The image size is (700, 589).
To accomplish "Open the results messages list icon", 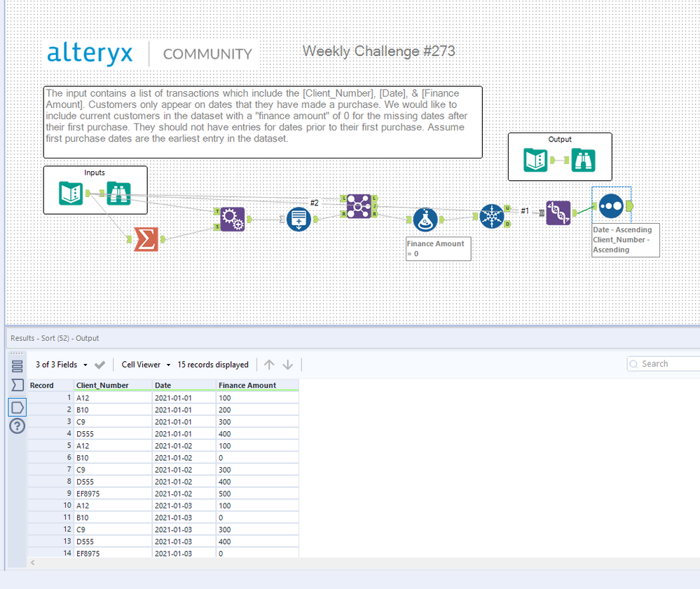I will 17,366.
